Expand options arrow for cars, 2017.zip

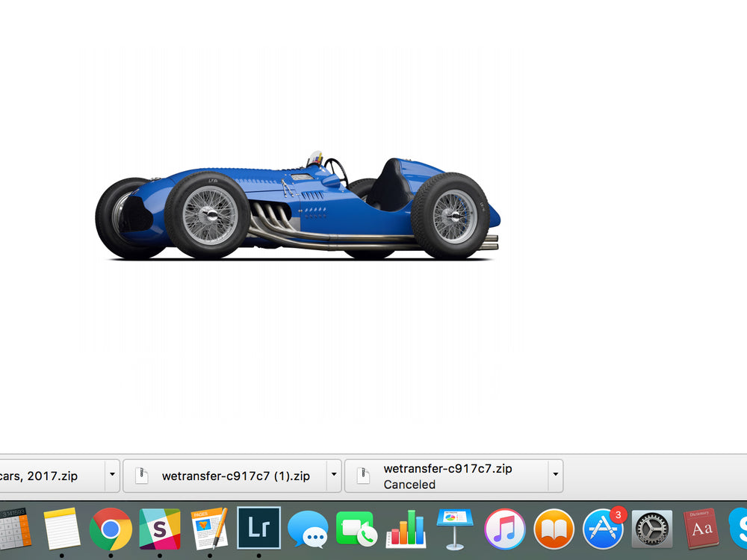click(x=112, y=475)
